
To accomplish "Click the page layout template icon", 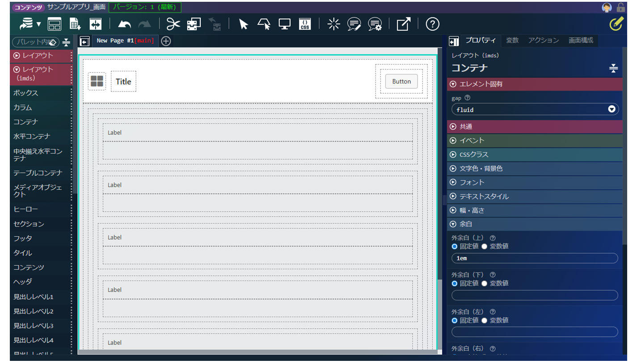I will pyautogui.click(x=55, y=24).
